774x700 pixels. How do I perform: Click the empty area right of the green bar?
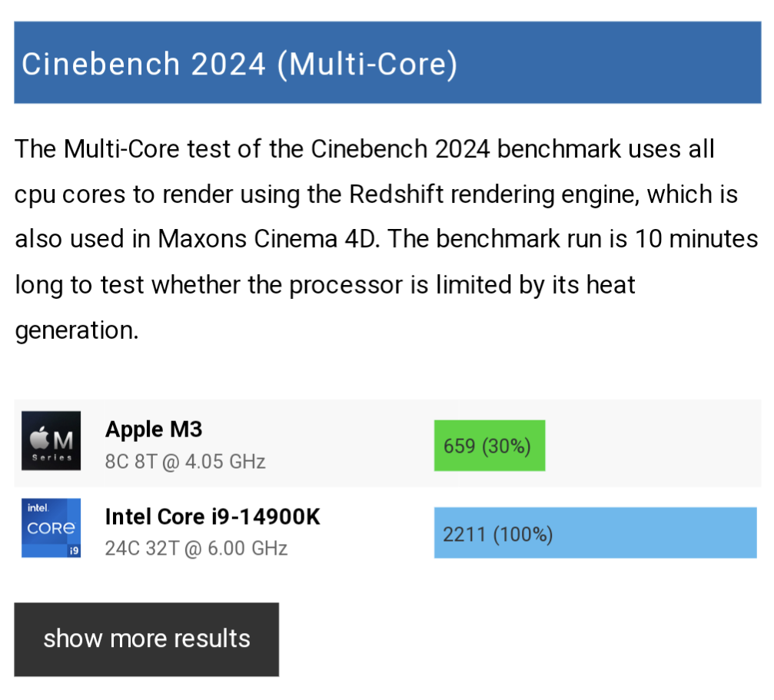click(653, 446)
